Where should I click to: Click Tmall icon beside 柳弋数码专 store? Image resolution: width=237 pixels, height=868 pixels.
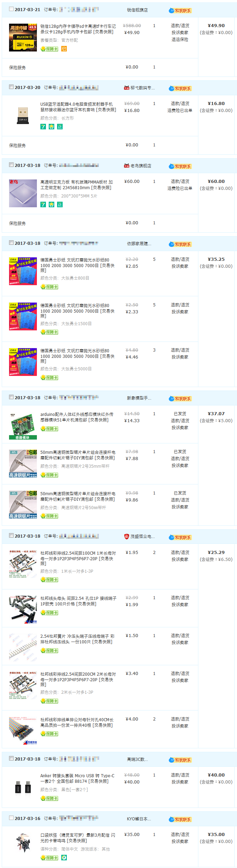pos(127,88)
